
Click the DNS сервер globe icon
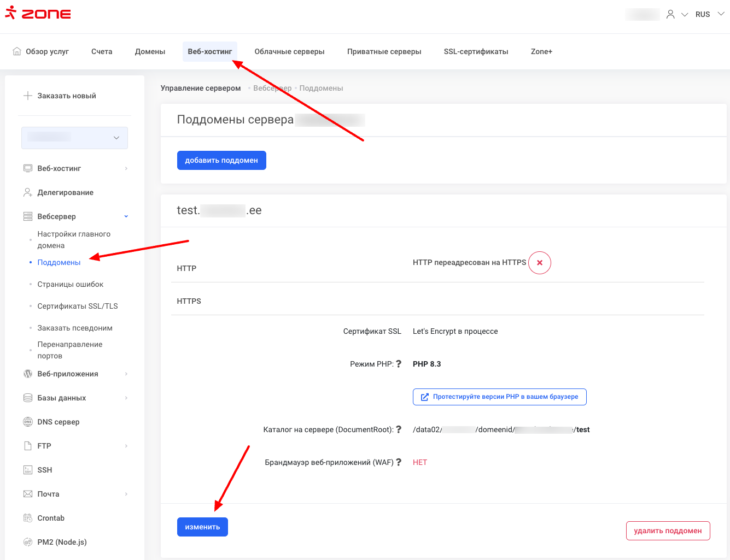[x=28, y=422]
